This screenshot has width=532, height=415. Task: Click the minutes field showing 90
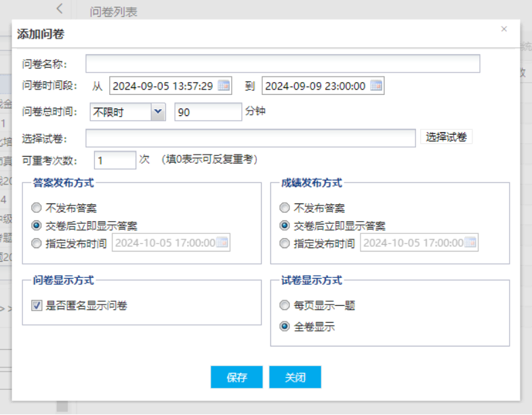[x=207, y=112]
